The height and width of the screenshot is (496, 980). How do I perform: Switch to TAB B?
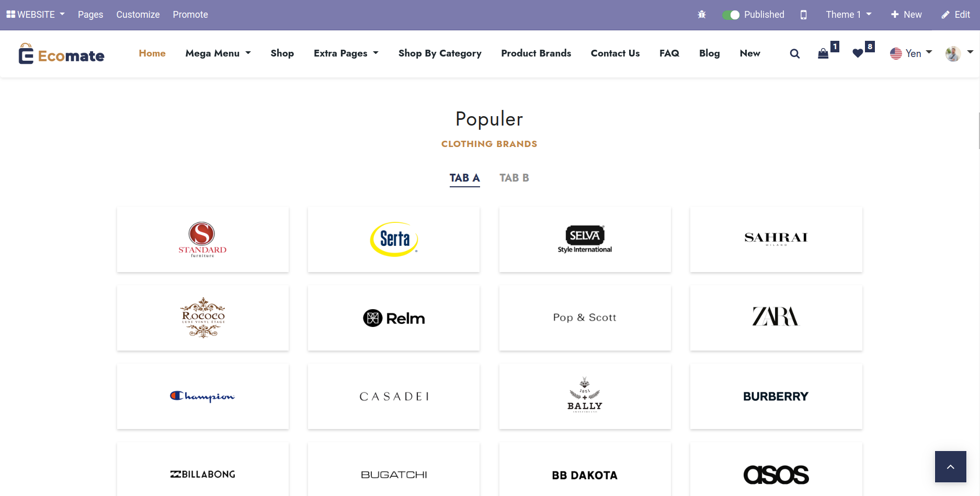click(514, 178)
